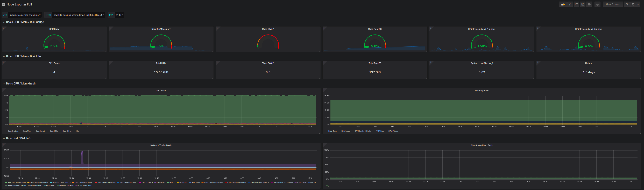Image resolution: width=644 pixels, height=190 pixels.
Task: Refresh the dashboard now
Action: click(x=633, y=4)
